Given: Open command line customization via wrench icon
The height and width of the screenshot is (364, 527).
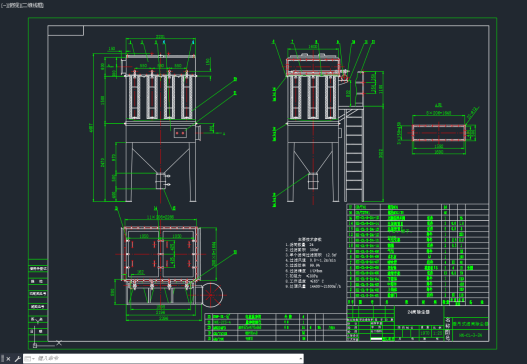Looking at the screenshot, I should tap(17, 359).
